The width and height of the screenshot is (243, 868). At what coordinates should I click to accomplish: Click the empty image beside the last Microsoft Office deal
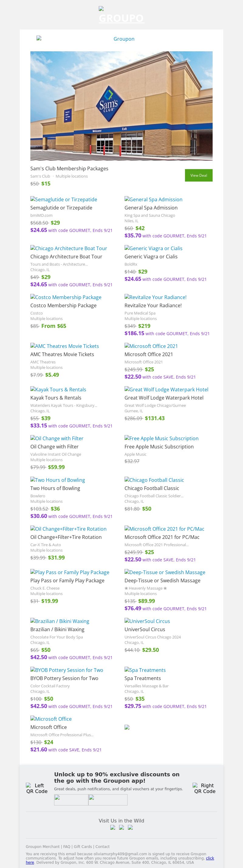127,727
